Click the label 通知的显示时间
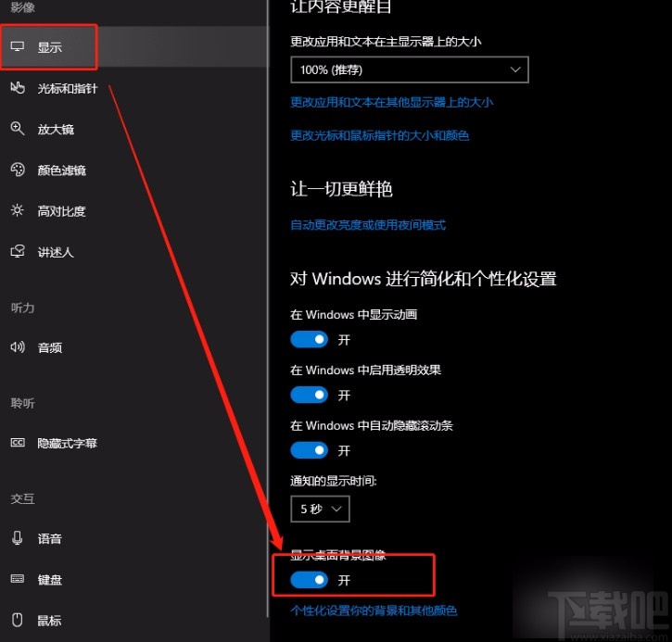The width and height of the screenshot is (672, 642). (334, 481)
